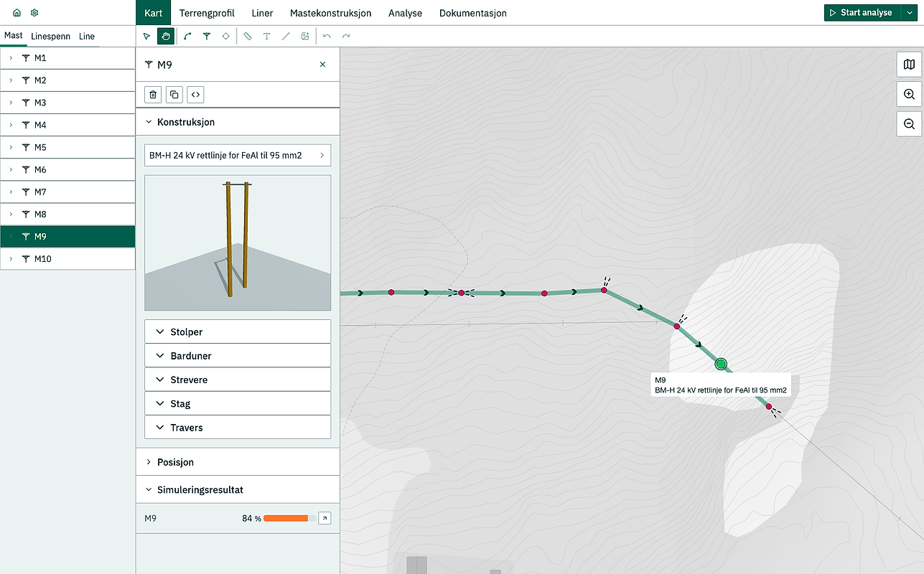Viewport: 924px width, 574px height.
Task: Select the pan hand tool
Action: (166, 36)
